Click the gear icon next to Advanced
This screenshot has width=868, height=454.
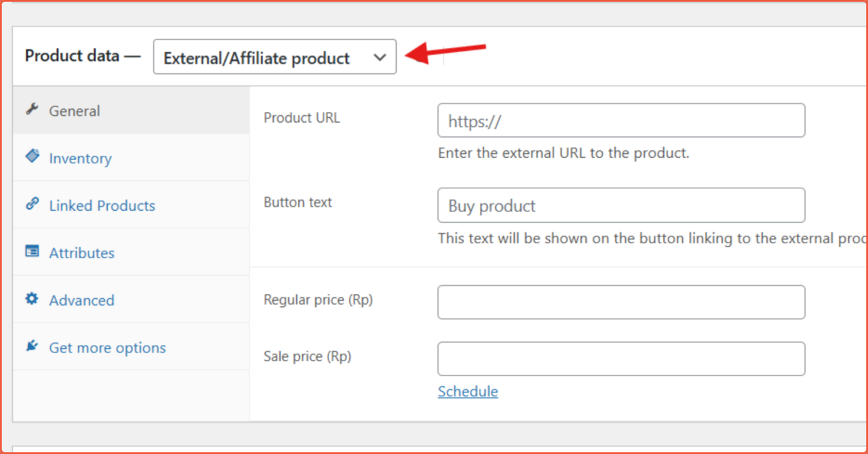[32, 300]
